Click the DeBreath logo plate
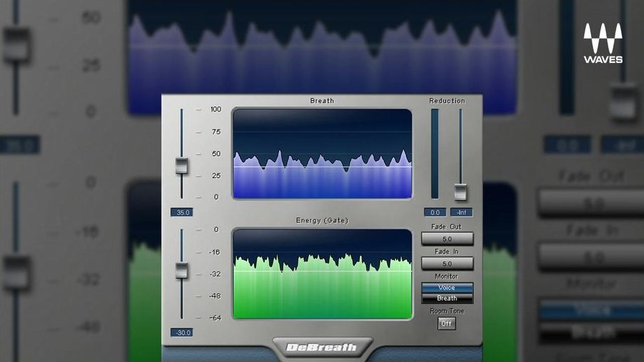The width and height of the screenshot is (644, 362). (x=322, y=348)
